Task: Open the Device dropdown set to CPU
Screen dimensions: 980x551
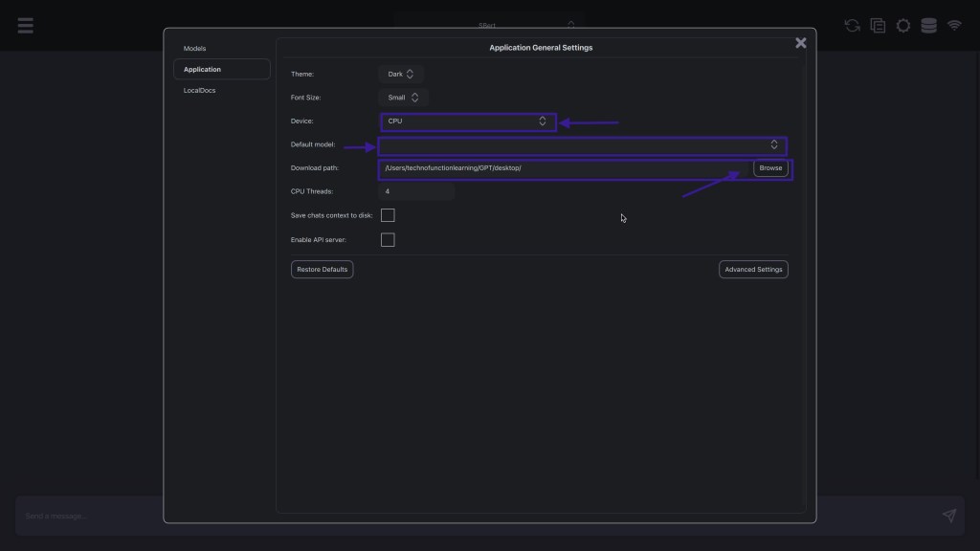Action: pyautogui.click(x=467, y=121)
